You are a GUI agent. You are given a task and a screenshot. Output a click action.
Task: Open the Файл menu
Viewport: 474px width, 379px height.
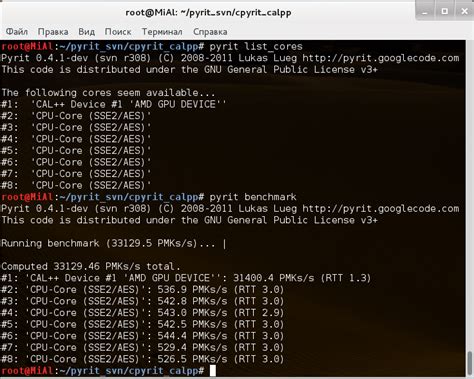(x=17, y=32)
